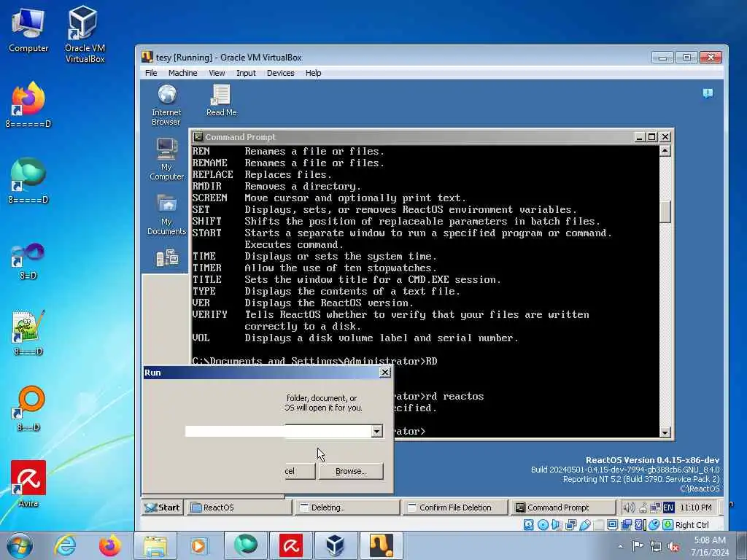Screen dimensions: 747x560
Task: Open the Oracle VM VirtualBox desktop shortcut
Action: pos(85,34)
